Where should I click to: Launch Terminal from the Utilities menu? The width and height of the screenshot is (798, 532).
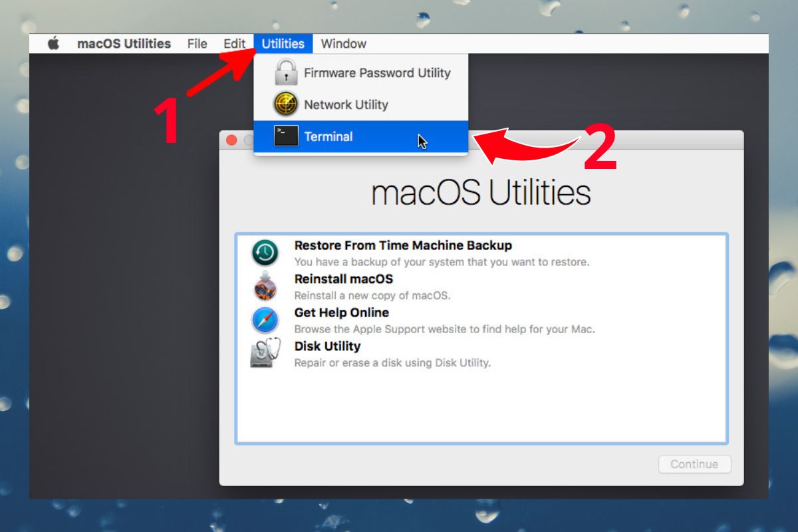click(x=361, y=136)
